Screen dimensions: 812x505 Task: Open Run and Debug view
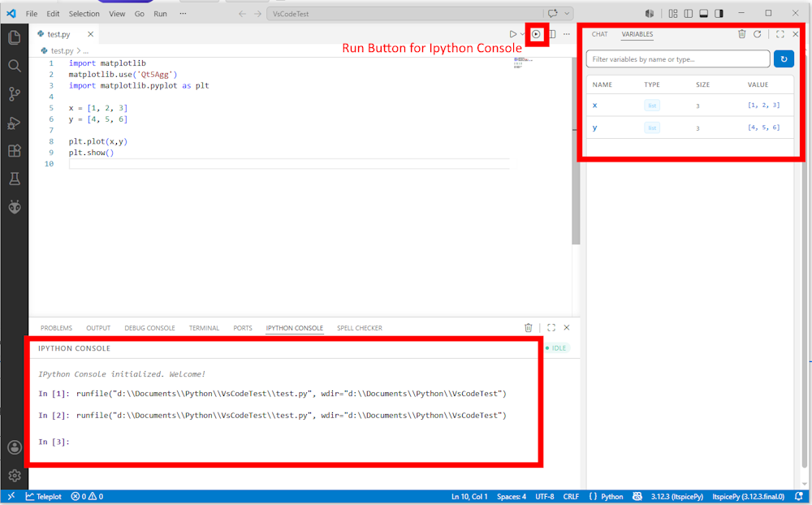click(x=15, y=123)
